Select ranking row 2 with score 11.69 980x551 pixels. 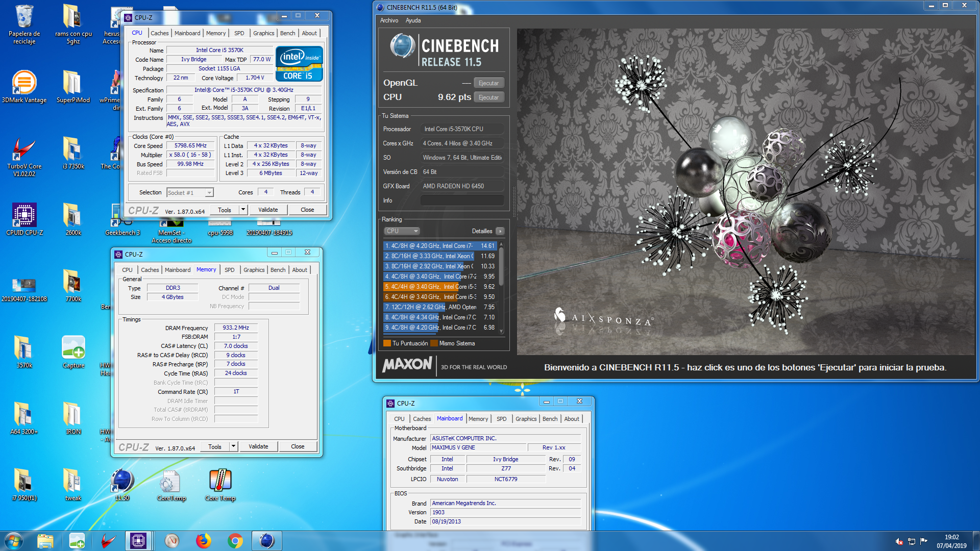[439, 256]
